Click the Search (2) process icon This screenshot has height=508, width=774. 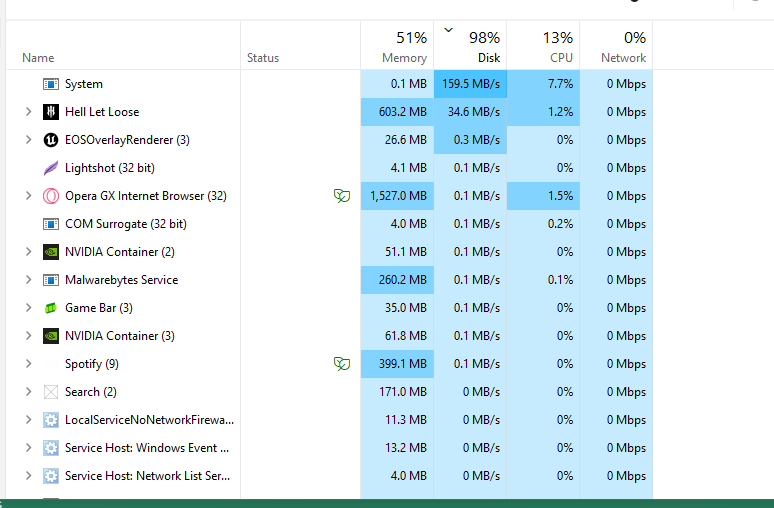tap(51, 392)
